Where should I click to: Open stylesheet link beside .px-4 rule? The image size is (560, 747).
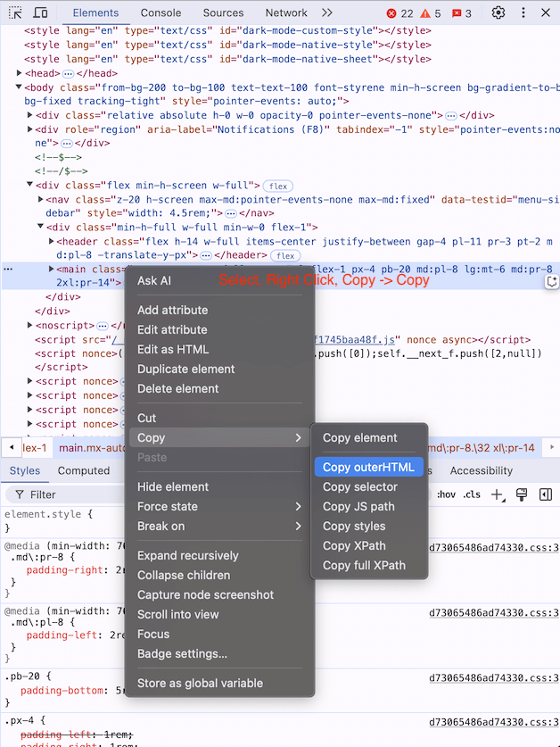(x=494, y=722)
